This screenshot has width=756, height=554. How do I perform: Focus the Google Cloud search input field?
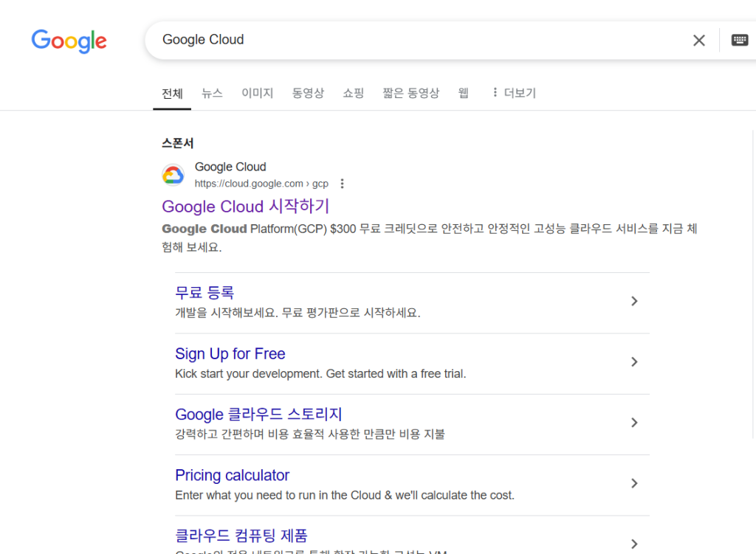[413, 40]
